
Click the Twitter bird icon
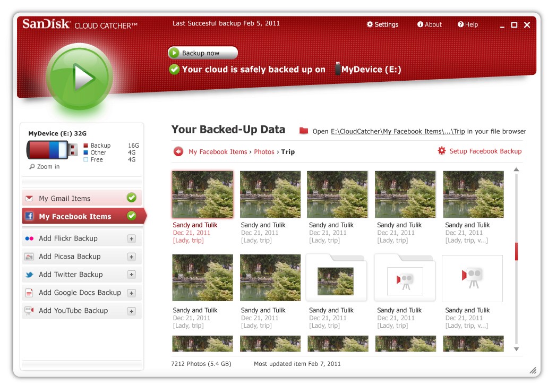29,275
